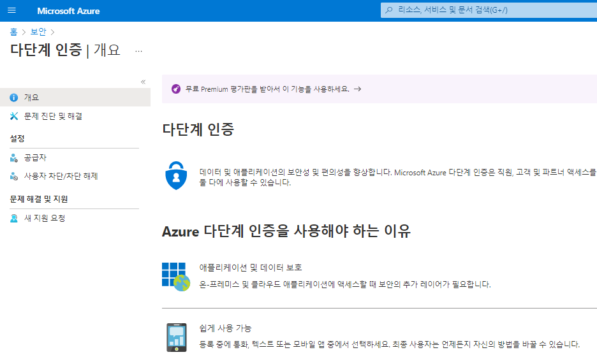Click the 쉽게 사용 가능 title
597x364 pixels.
[225, 328]
